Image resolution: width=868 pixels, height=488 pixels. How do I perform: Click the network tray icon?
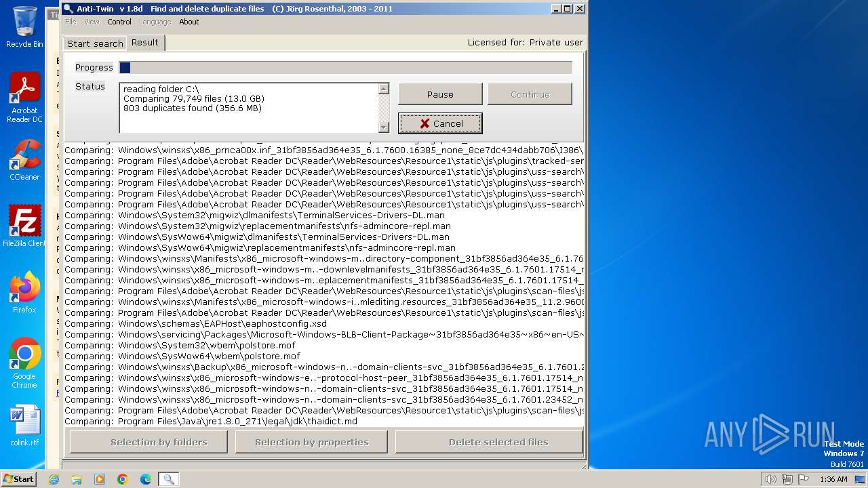pyautogui.click(x=787, y=479)
